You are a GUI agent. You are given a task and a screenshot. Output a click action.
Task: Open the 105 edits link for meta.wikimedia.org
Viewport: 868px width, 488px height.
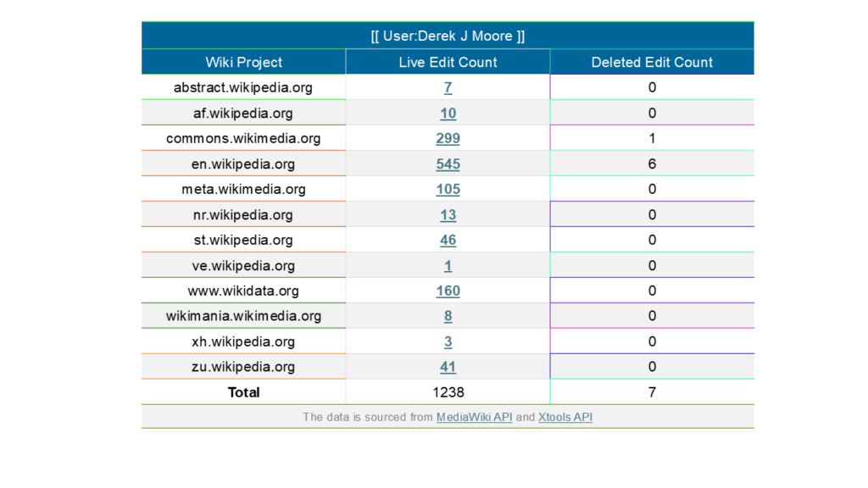(x=448, y=189)
